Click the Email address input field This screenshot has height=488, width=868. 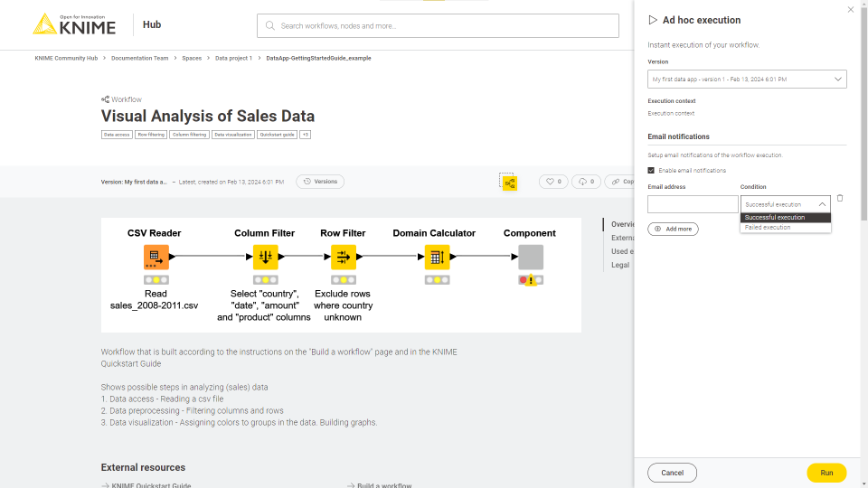(x=693, y=204)
